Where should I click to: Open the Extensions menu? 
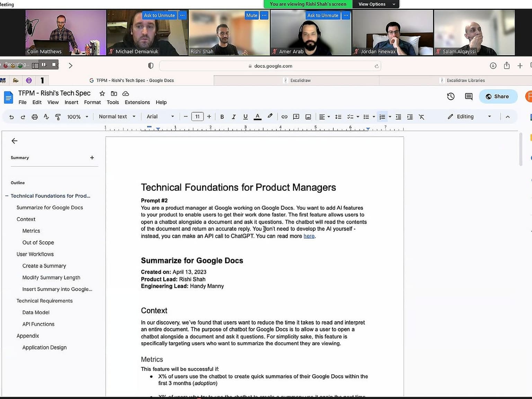click(x=138, y=102)
